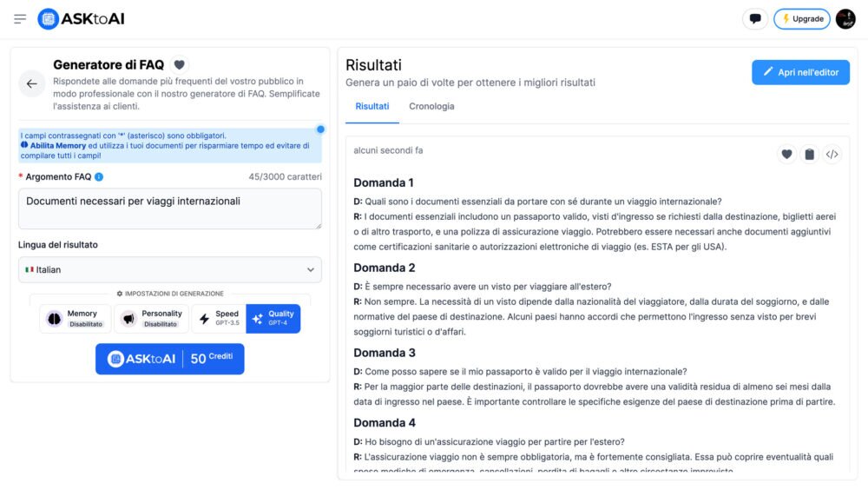Screen dimensions: 868x490
Task: Select the Risultati tab
Action: pyautogui.click(x=372, y=106)
